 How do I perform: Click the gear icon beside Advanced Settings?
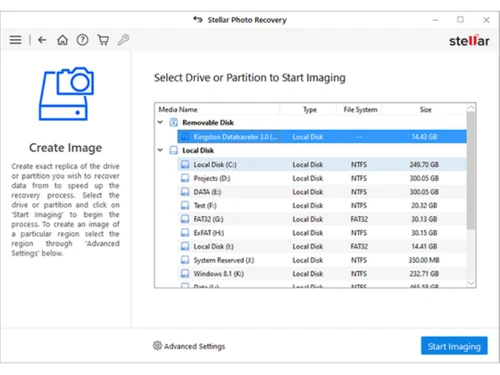point(157,346)
